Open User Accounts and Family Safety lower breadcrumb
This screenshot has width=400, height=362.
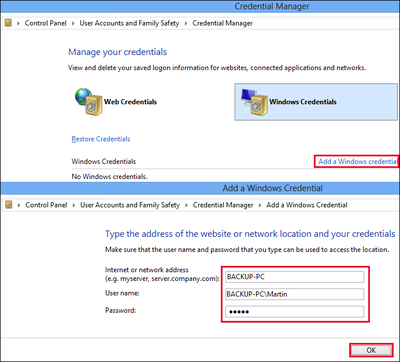tap(130, 205)
